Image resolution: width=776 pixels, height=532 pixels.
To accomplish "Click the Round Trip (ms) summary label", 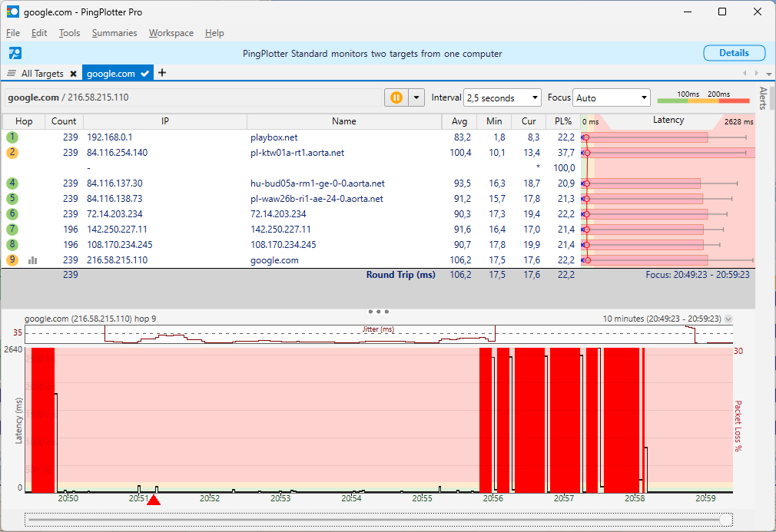I will click(x=401, y=275).
